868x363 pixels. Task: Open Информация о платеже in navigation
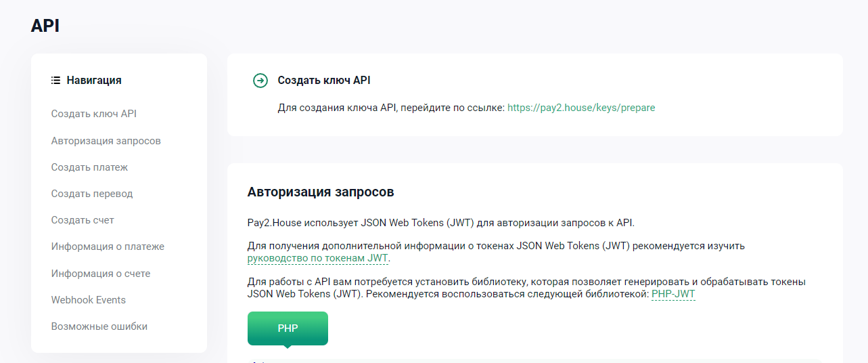click(108, 247)
